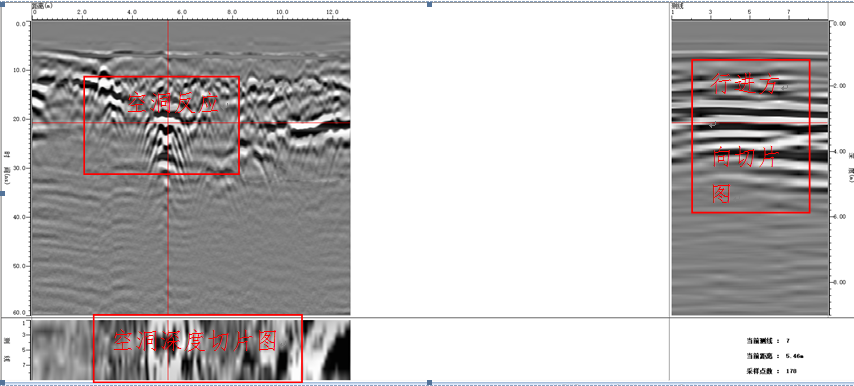Click survey line tick 5 above right panel
Viewport: 854px width, 386px height.
click(750, 11)
